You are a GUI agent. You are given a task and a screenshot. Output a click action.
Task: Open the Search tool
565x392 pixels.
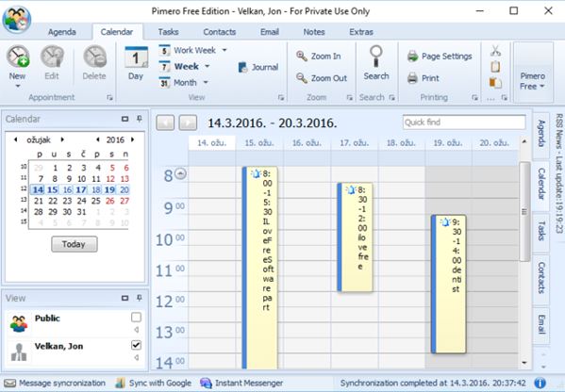[376, 62]
